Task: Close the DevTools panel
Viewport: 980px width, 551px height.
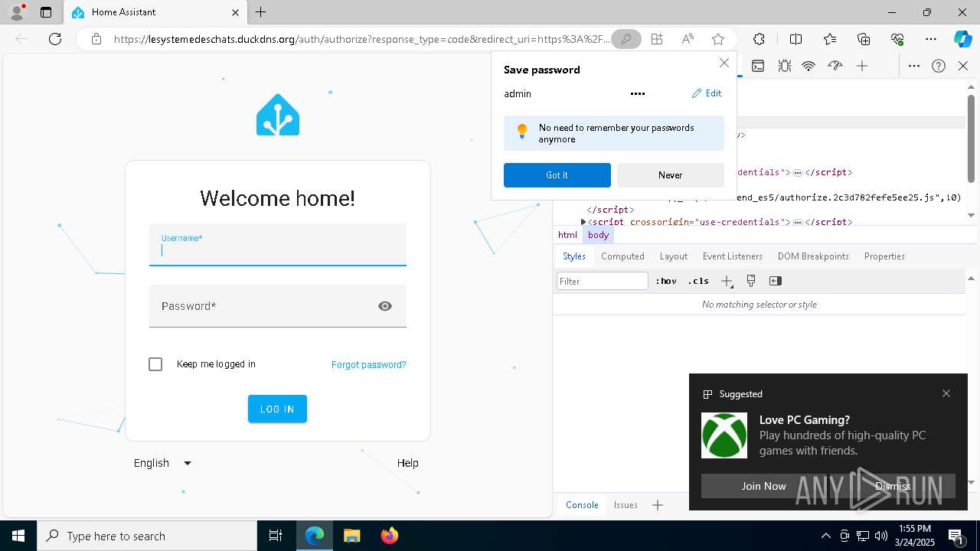Action: point(963,66)
